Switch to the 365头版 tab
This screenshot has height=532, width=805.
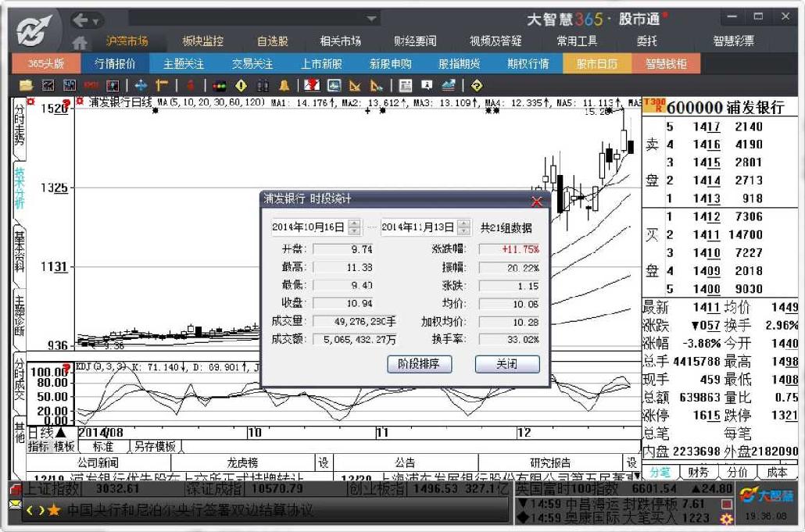tap(45, 63)
